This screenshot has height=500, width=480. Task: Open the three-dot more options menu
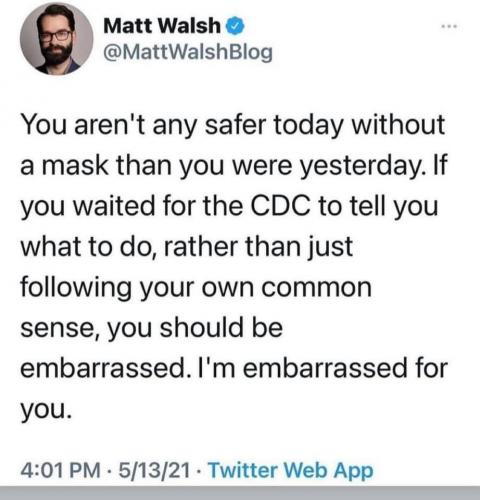tap(452, 26)
